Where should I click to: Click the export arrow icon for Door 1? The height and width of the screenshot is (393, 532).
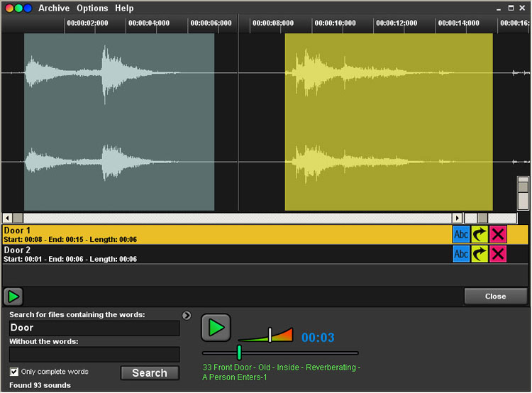click(x=480, y=234)
